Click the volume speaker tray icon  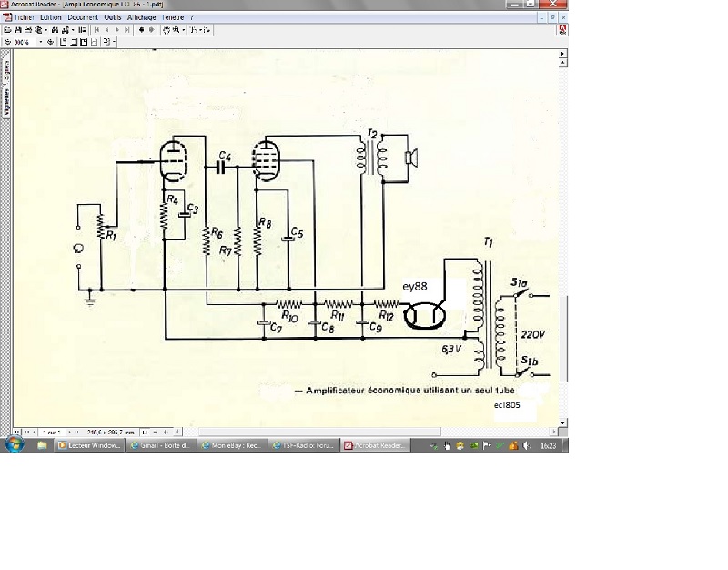pos(527,446)
